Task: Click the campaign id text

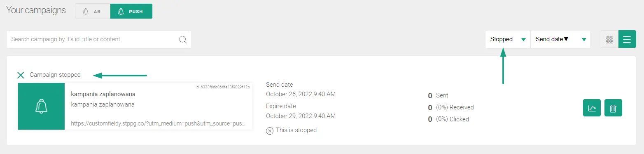Action: tap(222, 87)
